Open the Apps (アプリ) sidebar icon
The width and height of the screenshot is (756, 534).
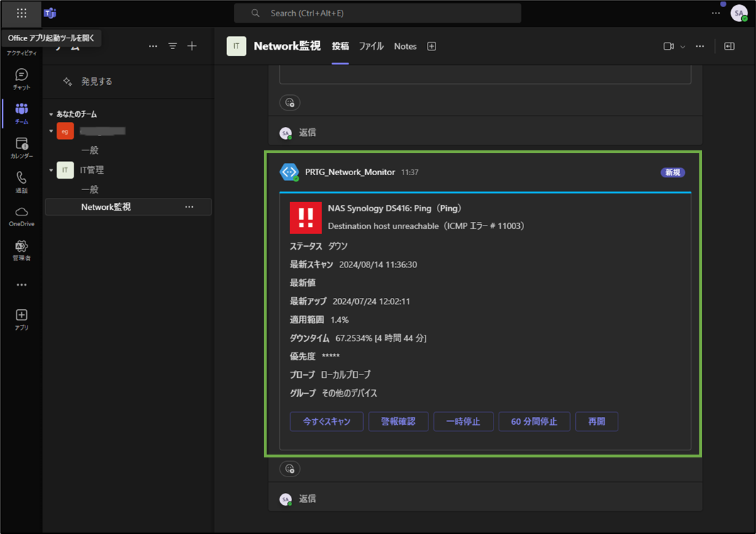[x=21, y=320]
